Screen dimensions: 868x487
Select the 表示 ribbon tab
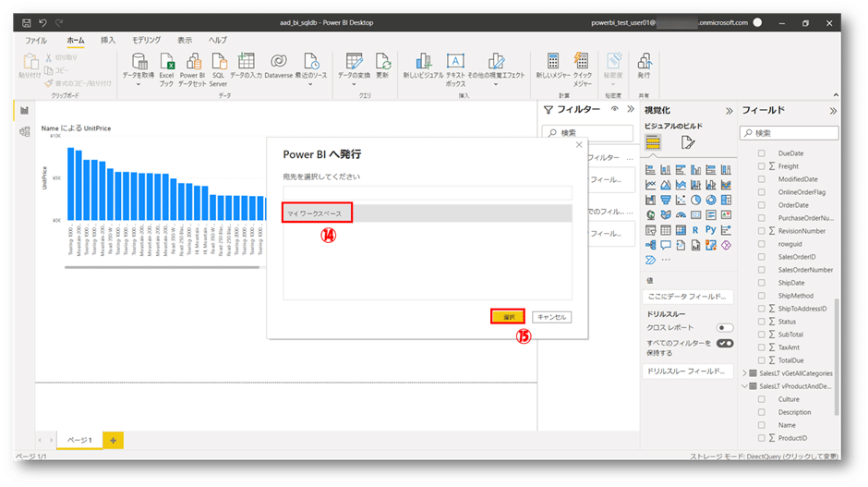pos(185,41)
